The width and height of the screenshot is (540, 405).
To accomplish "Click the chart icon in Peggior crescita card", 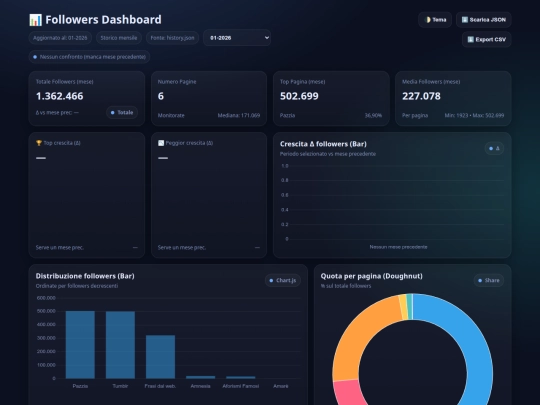I will click(161, 143).
